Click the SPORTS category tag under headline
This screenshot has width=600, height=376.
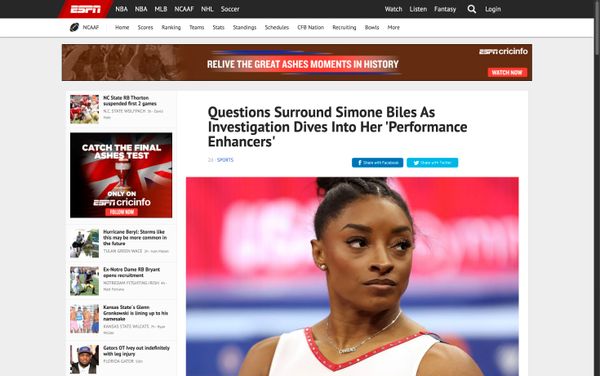pos(225,160)
